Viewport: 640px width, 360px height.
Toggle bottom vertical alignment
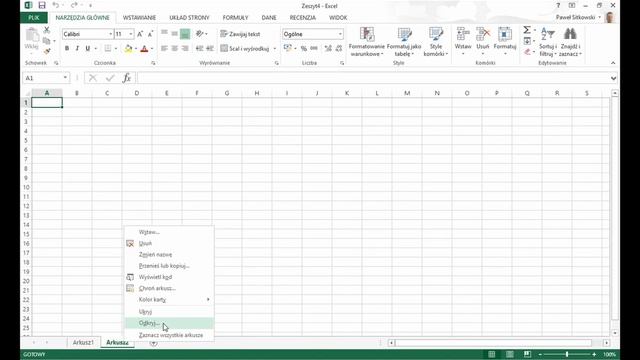[x=185, y=34]
